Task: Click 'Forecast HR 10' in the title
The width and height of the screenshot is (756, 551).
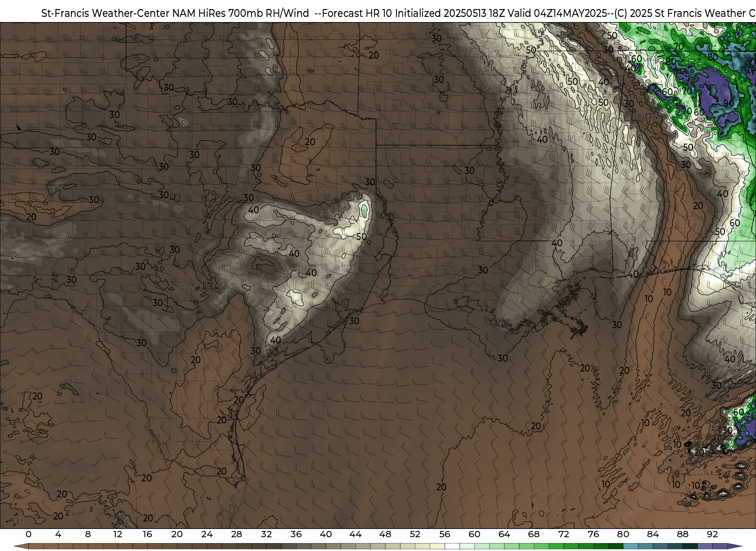Action: pos(357,13)
